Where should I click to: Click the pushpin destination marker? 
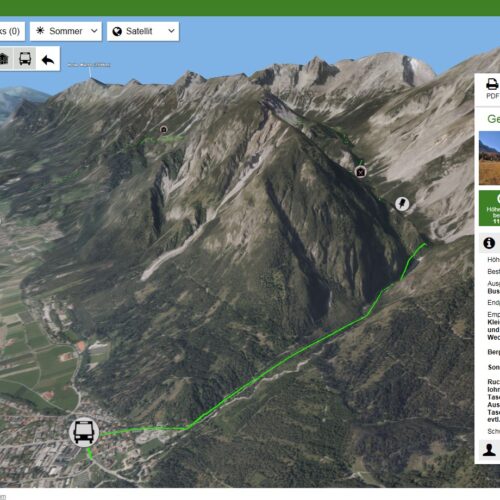click(x=402, y=203)
